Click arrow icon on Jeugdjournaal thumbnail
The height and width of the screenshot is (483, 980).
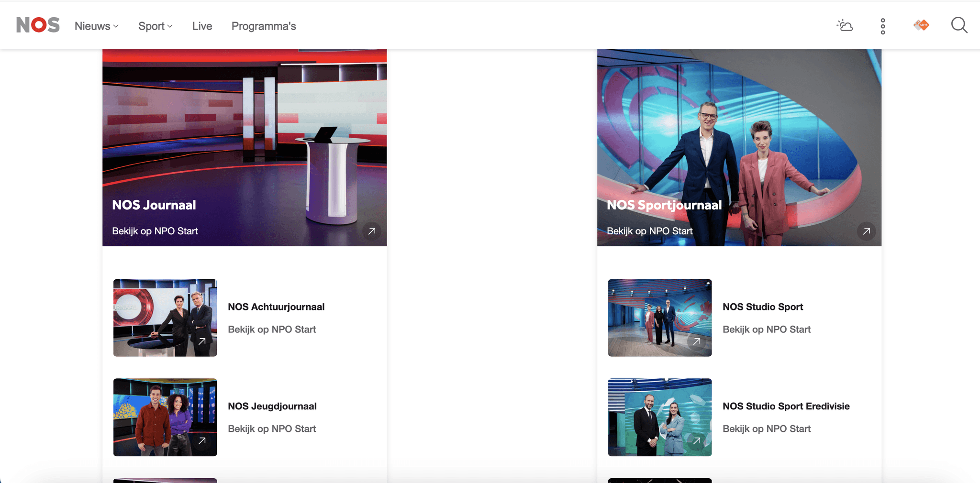pos(202,441)
